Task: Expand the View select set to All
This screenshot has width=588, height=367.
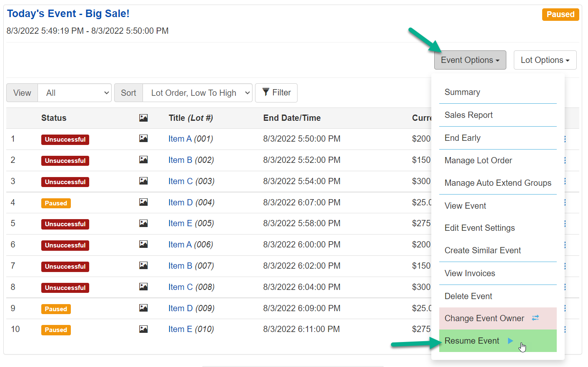Action: 75,93
